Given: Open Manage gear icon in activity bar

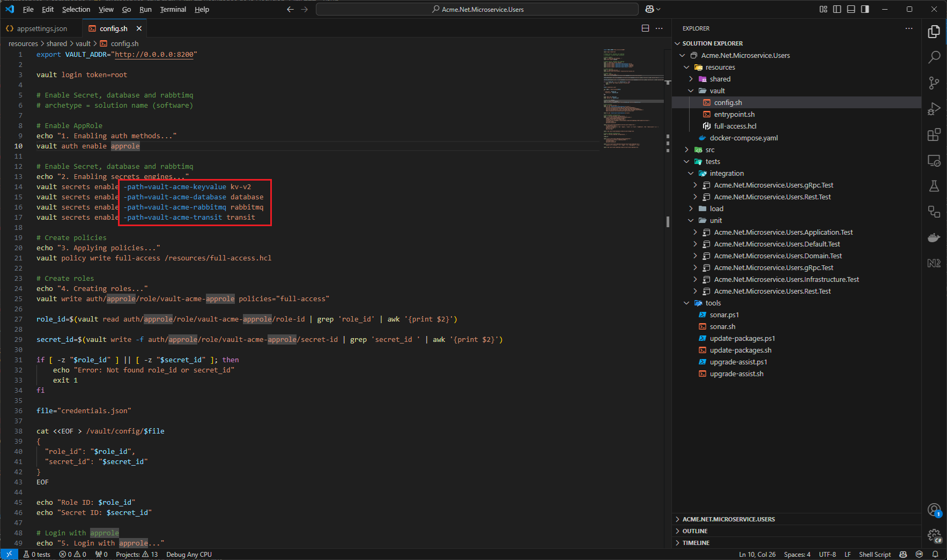Looking at the screenshot, I should coord(934,535).
